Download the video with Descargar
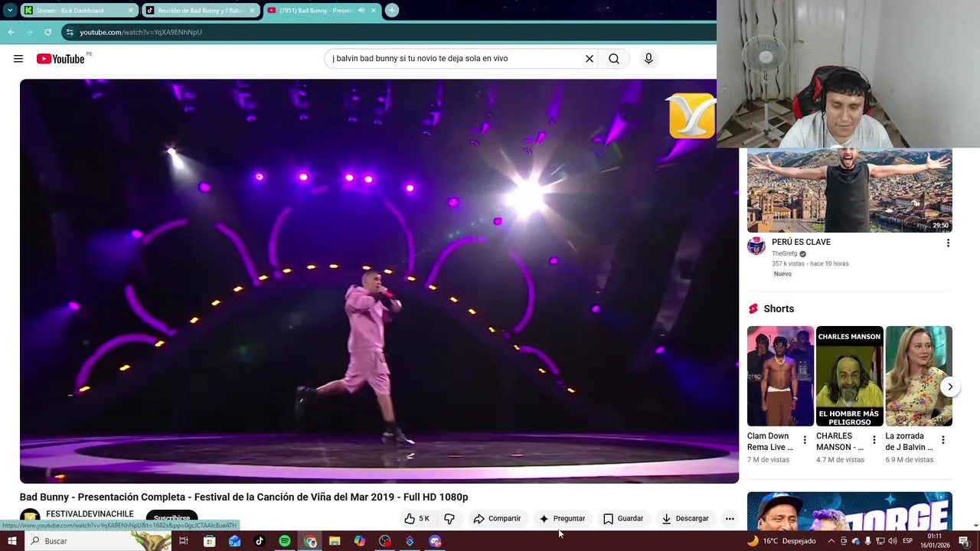Screen dimensions: 980x551 [x=685, y=519]
